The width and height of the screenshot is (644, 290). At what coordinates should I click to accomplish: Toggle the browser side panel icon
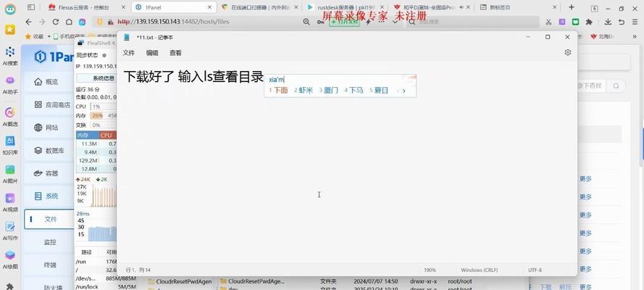[x=31, y=7]
